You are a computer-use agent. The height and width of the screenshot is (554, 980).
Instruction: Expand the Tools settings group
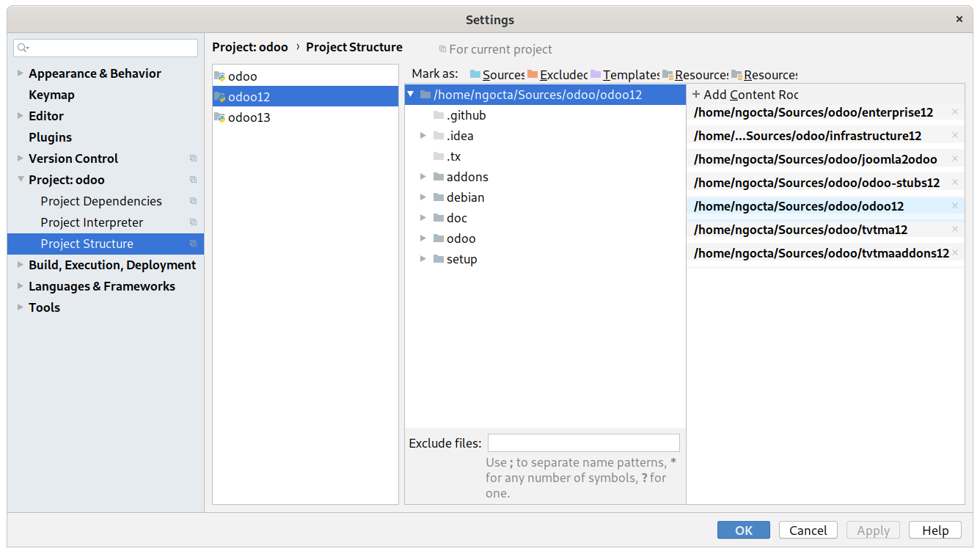(x=20, y=307)
